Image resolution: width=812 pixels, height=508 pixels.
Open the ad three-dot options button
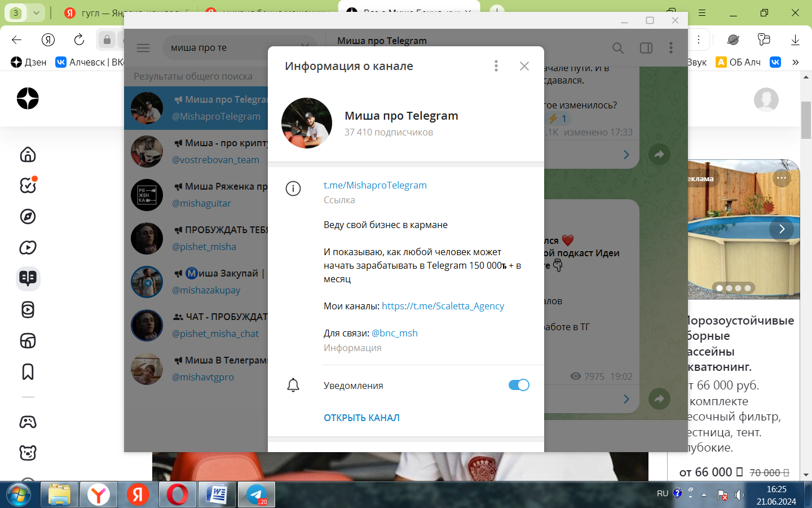pos(781,178)
